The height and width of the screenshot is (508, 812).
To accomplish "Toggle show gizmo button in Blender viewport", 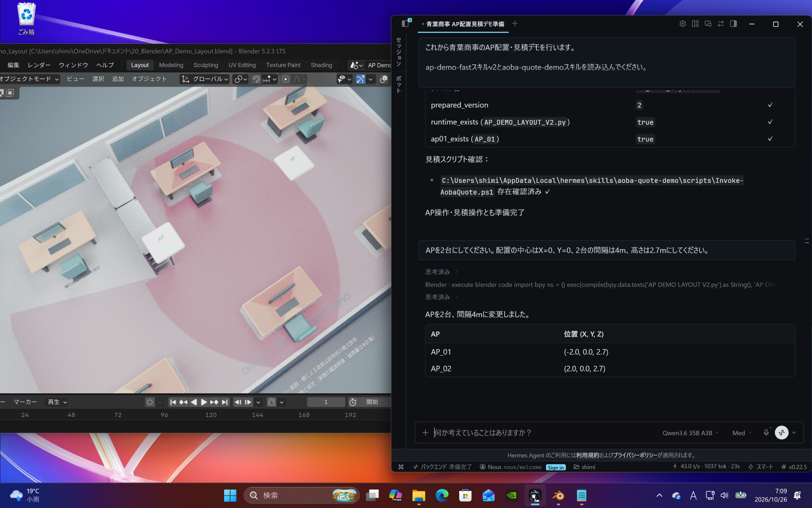I will tap(360, 79).
